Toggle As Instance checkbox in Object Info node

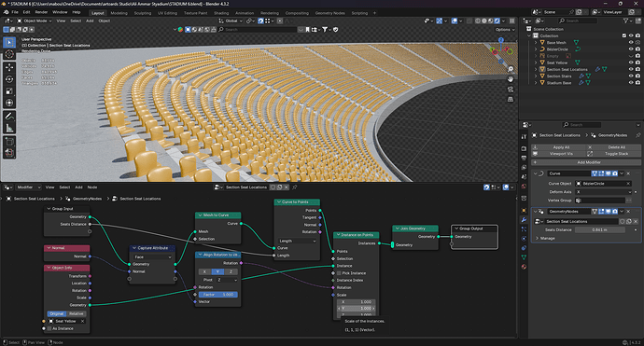click(49, 328)
